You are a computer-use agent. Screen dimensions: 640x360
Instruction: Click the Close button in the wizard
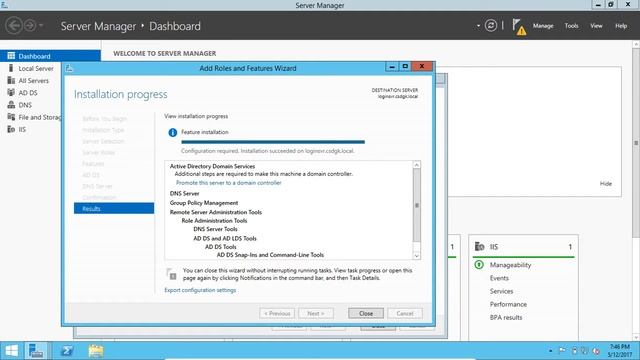tap(366, 313)
